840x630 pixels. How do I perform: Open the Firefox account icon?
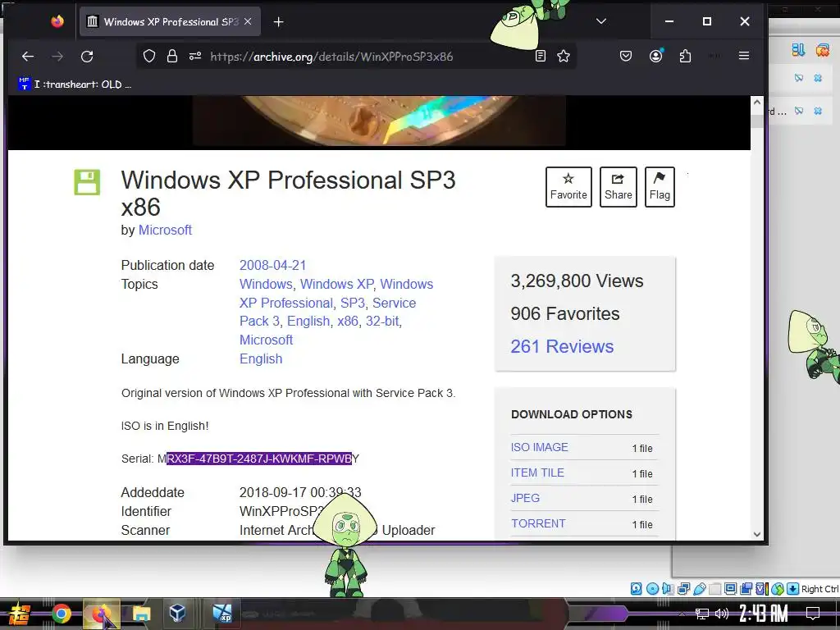[x=655, y=56]
